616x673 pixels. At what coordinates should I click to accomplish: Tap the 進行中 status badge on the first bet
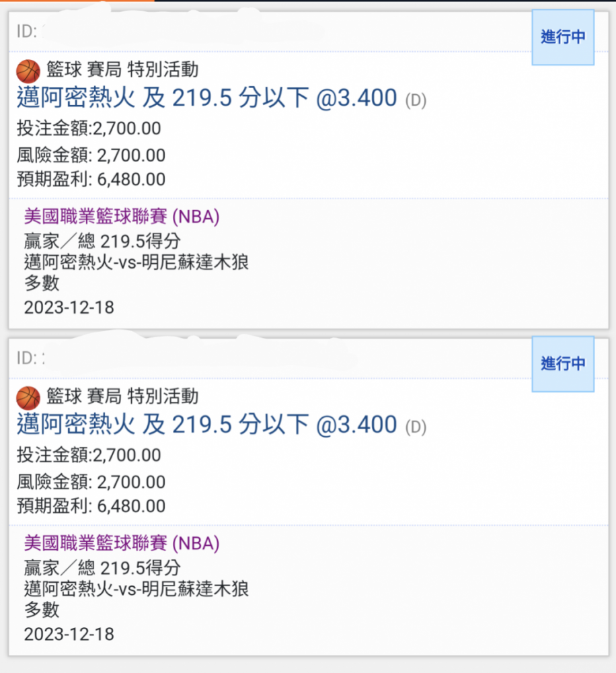[563, 37]
